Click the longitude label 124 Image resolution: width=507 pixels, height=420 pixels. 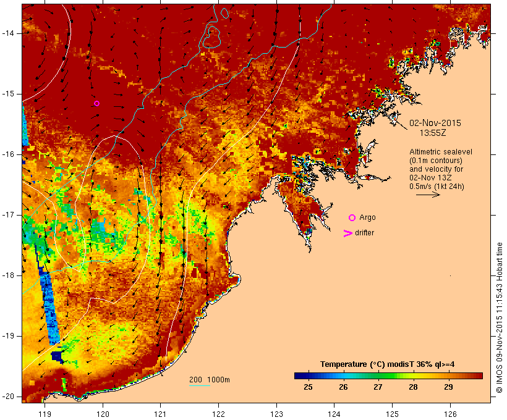pyautogui.click(x=334, y=414)
